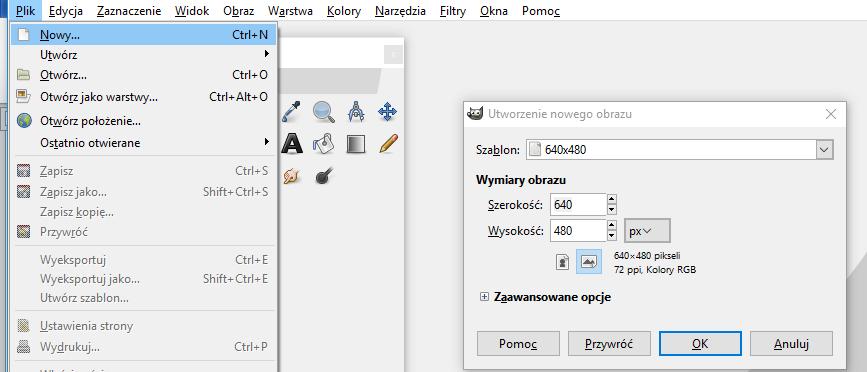Select the Move tool
Viewport: 867px width, 372px height.
click(388, 112)
